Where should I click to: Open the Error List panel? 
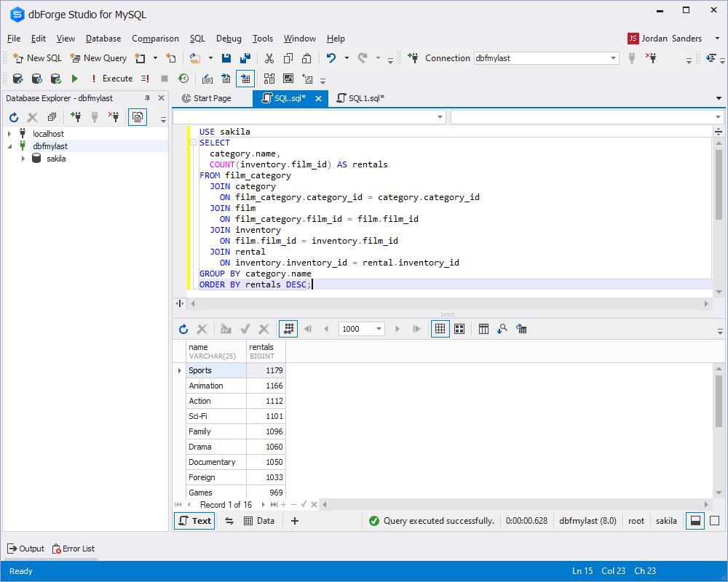coord(72,549)
